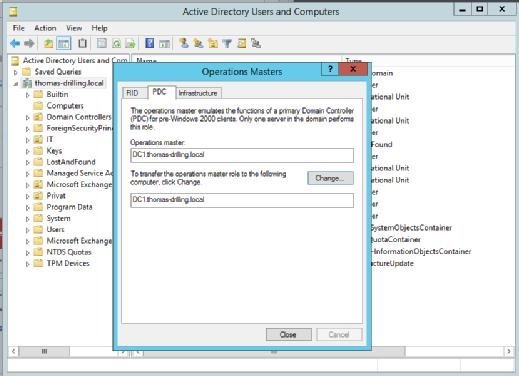Click the Export List toolbar icon

(130, 43)
